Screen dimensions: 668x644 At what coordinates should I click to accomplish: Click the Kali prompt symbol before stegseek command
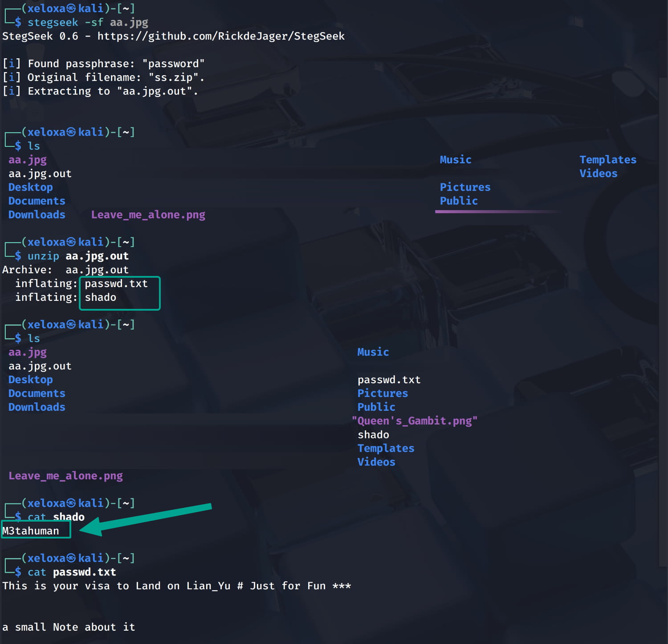[x=18, y=22]
